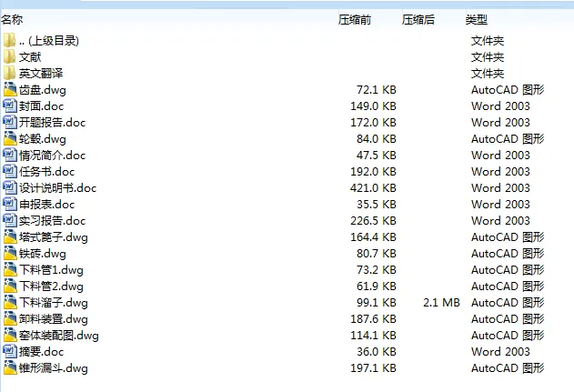Click 文件夹 type in 文献 row
This screenshot has height=392, width=574.
click(488, 57)
